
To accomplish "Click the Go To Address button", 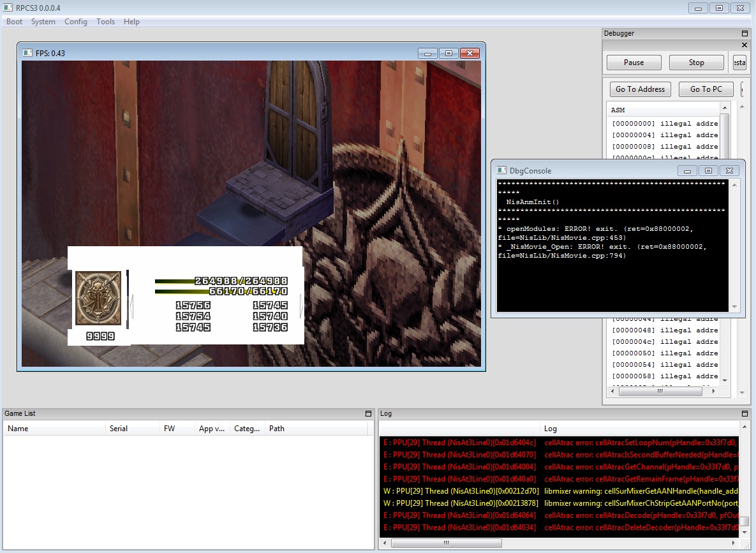I will pos(640,89).
